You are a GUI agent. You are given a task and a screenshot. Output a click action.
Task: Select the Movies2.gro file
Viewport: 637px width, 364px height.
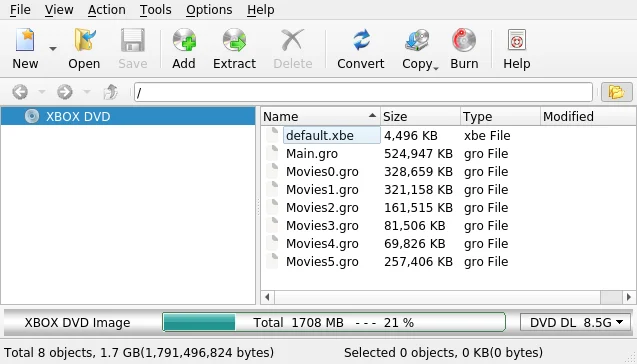click(322, 208)
